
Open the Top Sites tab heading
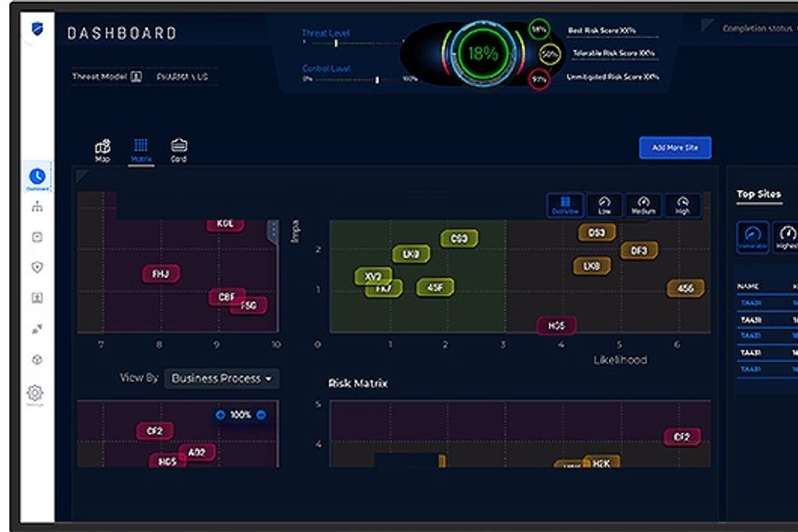pos(758,194)
